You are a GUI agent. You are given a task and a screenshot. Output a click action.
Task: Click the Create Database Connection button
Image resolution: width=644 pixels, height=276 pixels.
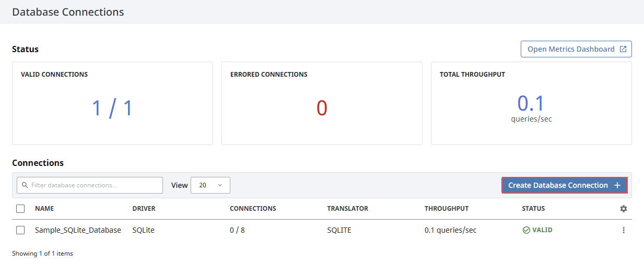(564, 185)
